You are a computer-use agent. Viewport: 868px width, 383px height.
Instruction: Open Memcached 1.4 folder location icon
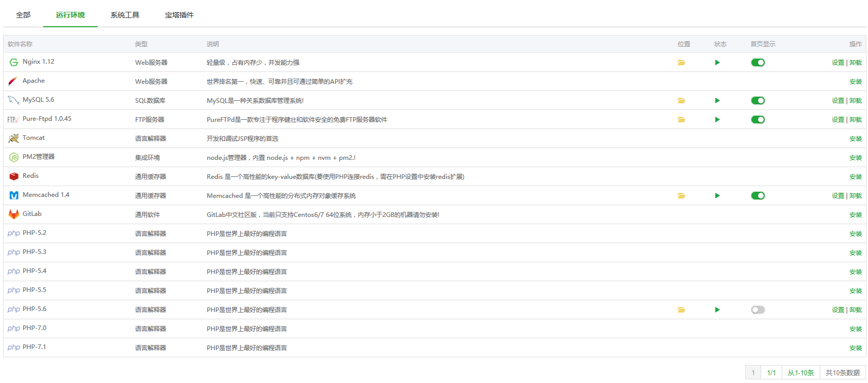(681, 196)
